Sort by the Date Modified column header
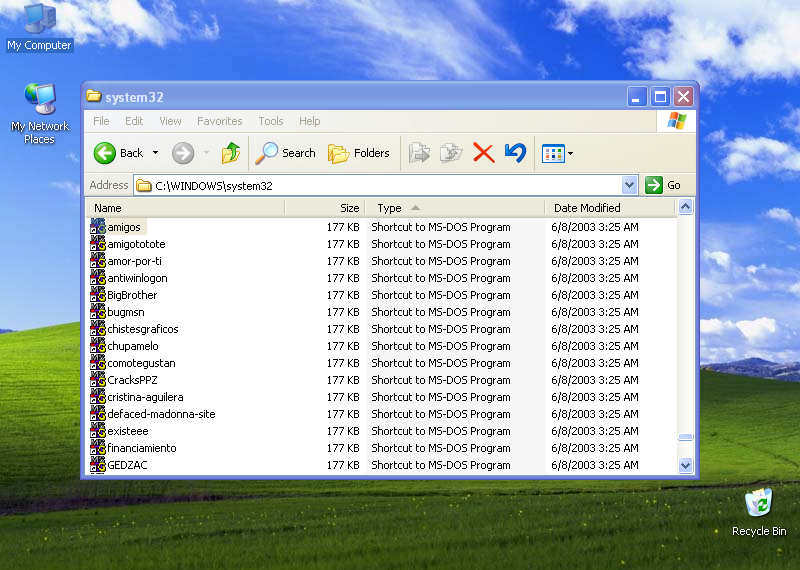 pos(610,208)
